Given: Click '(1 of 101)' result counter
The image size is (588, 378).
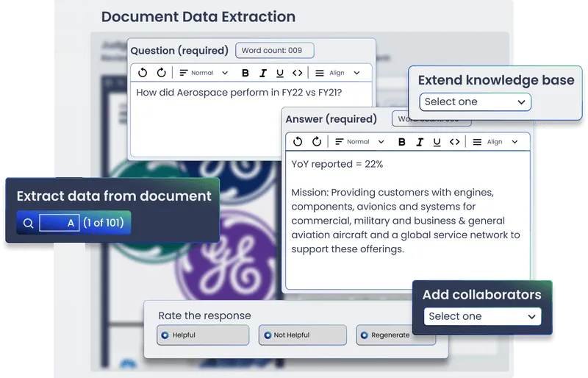Looking at the screenshot, I should (x=104, y=223).
